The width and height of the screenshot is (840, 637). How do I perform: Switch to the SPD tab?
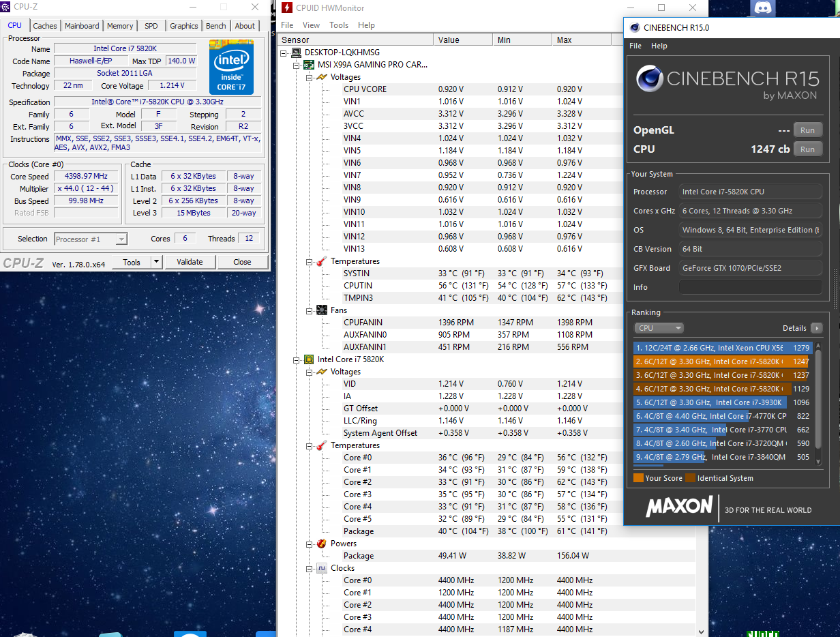pos(151,26)
